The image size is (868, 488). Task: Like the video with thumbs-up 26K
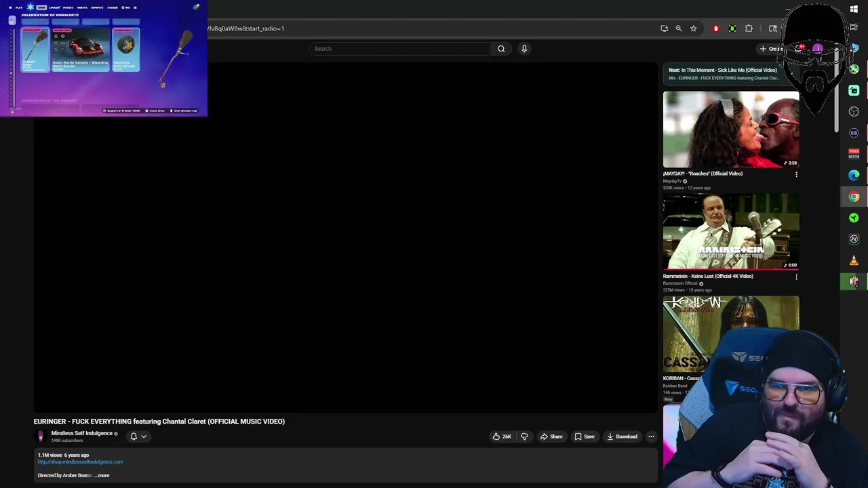[x=502, y=436]
